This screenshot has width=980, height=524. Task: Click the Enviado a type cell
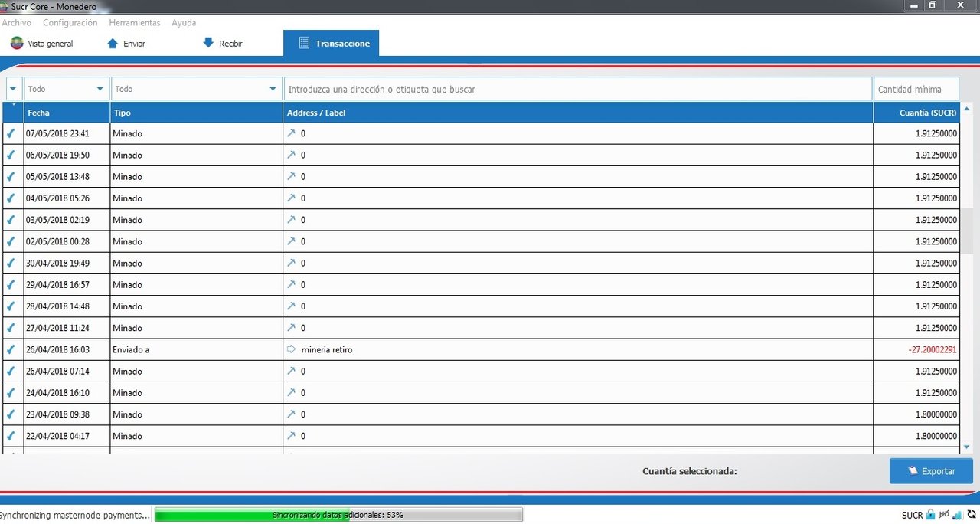[x=197, y=349]
